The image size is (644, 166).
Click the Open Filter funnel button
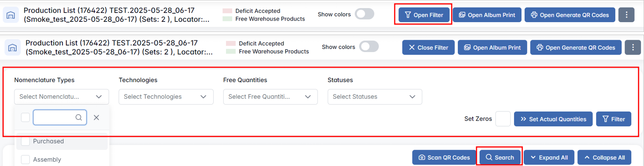click(x=424, y=15)
